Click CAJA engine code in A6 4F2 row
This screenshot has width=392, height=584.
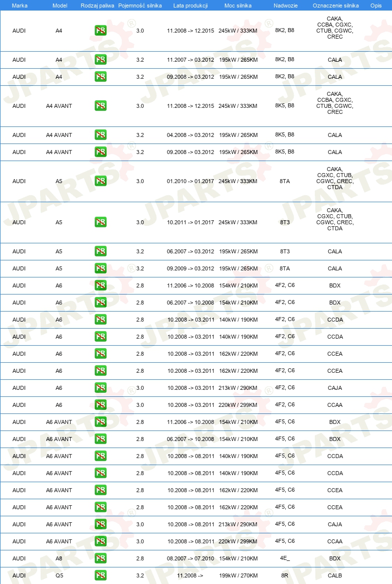335,388
